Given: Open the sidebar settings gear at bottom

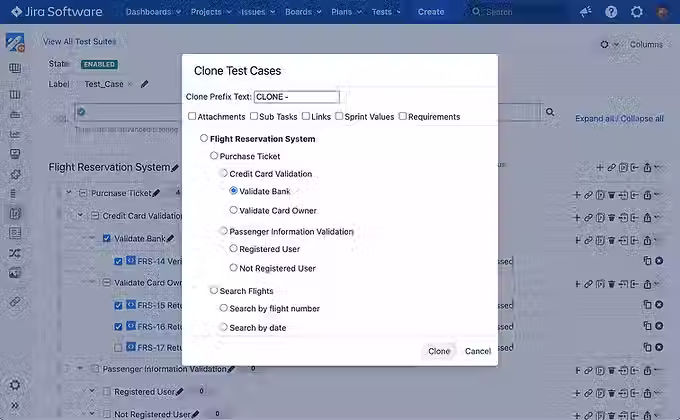Looking at the screenshot, I should 15,385.
